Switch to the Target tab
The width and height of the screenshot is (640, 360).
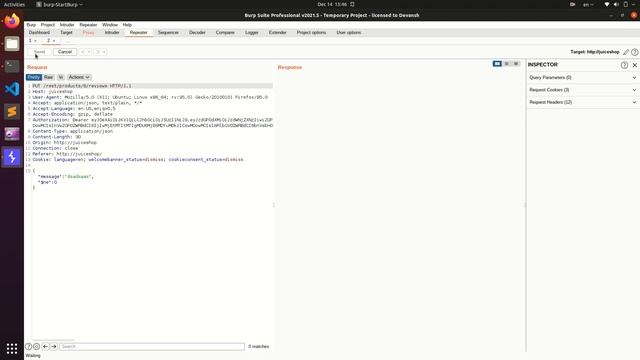point(66,32)
